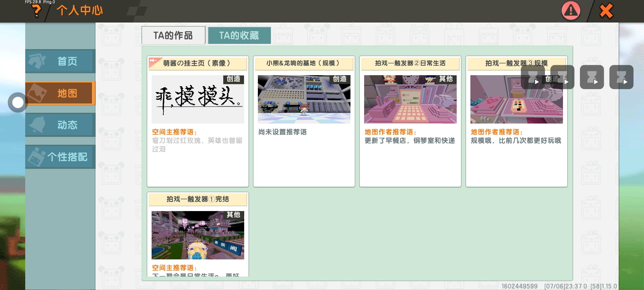The height and width of the screenshot is (290, 644).
Task: Click 萌酱の挂主页 map title bar
Action: (x=198, y=63)
